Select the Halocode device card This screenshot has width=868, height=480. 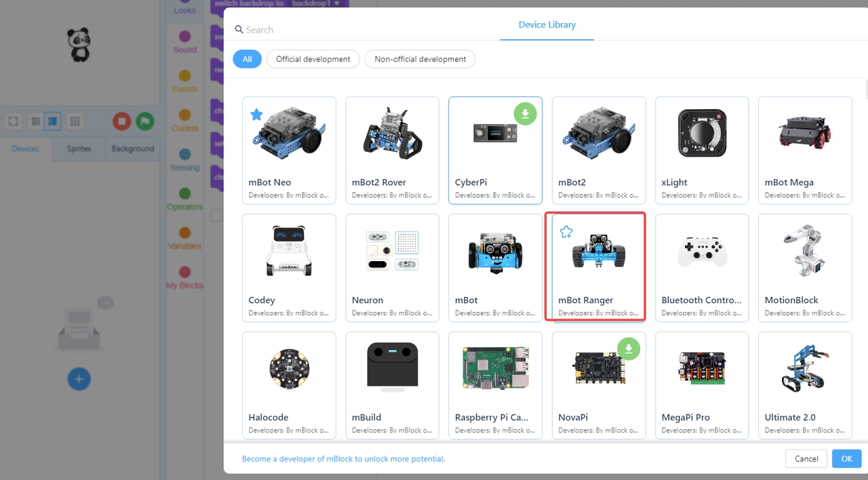pyautogui.click(x=289, y=384)
